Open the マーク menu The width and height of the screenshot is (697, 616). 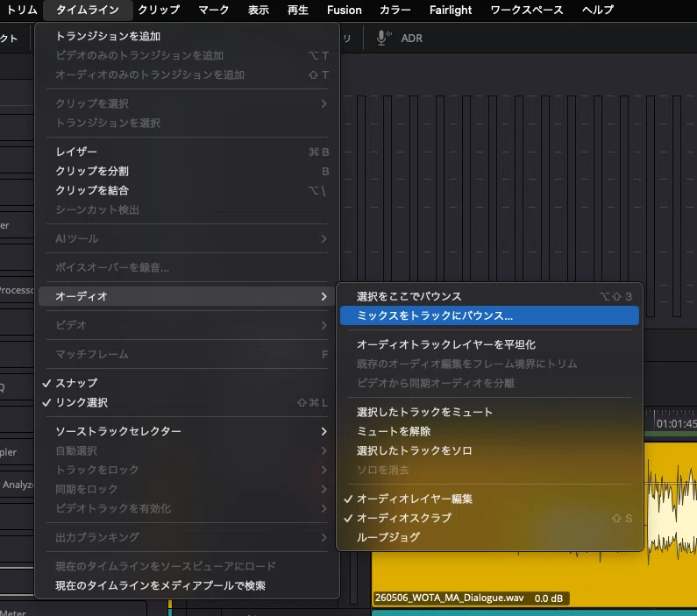point(213,10)
